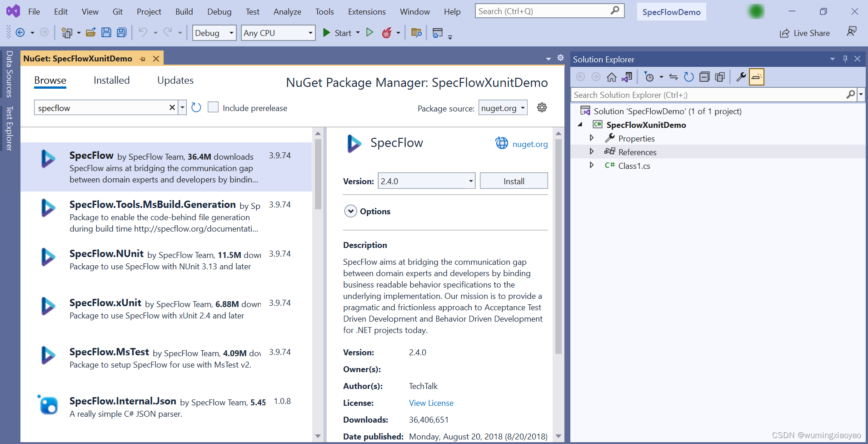Toggle Include prerelease checkbox
This screenshot has width=868, height=444.
click(213, 107)
